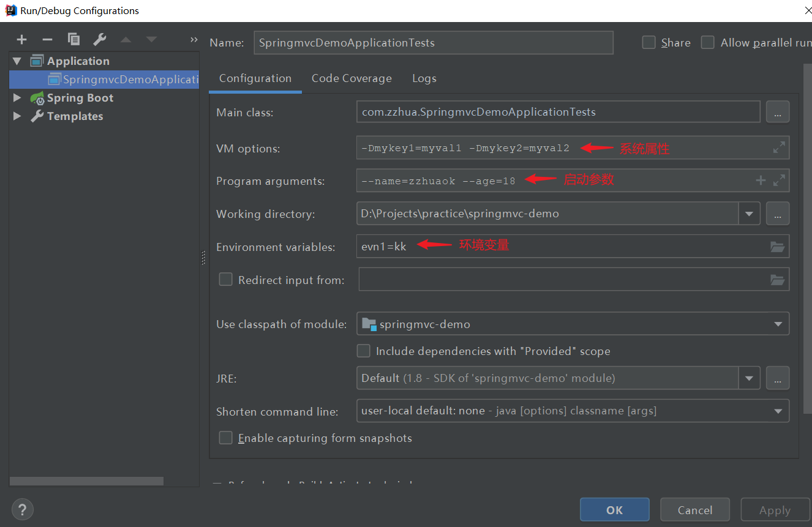Click the Apply button
This screenshot has height=527, width=812.
[775, 510]
